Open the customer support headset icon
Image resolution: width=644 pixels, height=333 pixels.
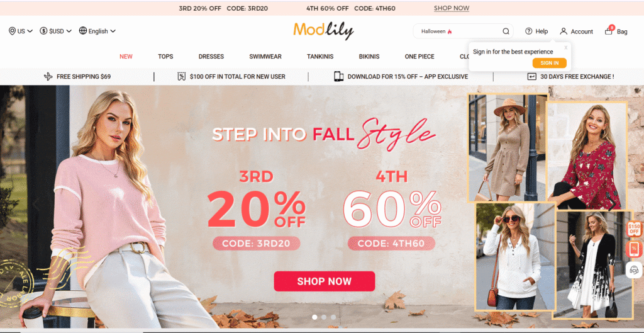(x=634, y=270)
